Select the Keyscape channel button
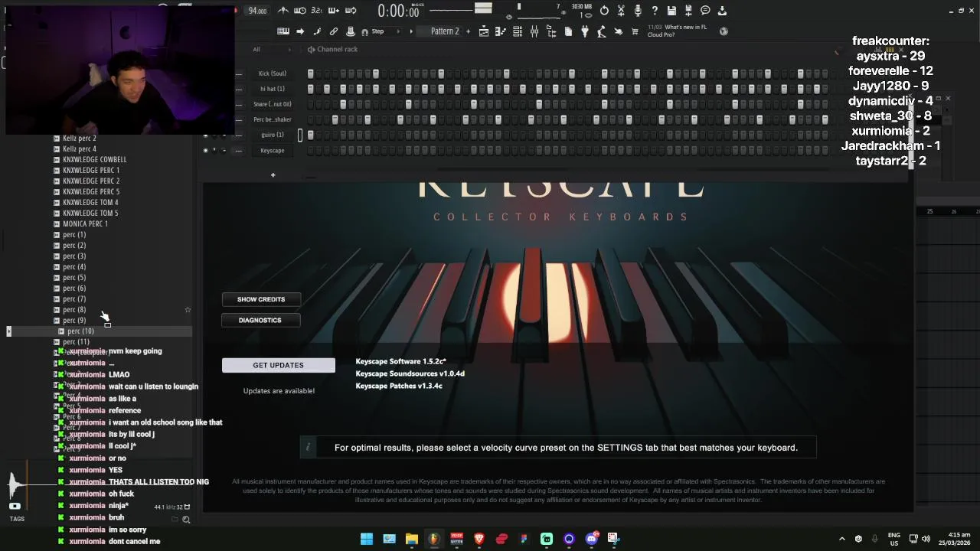The width and height of the screenshot is (980, 551). click(272, 150)
